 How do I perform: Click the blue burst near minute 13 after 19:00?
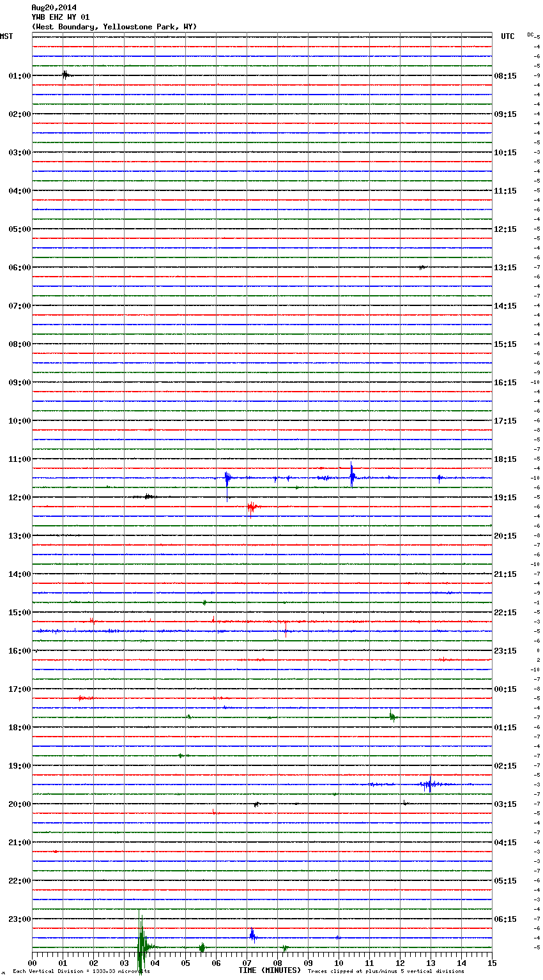pos(429,784)
